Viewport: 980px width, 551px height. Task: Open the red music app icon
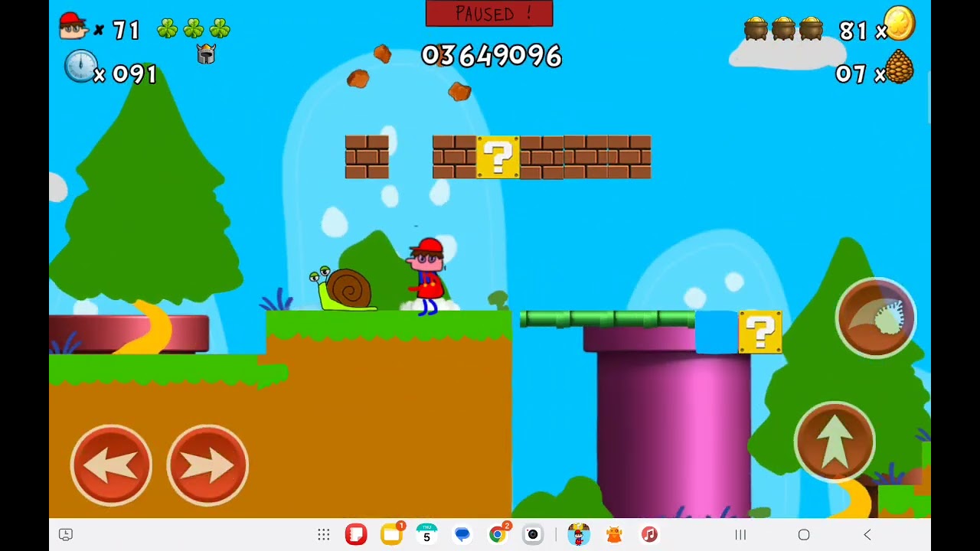[649, 534]
